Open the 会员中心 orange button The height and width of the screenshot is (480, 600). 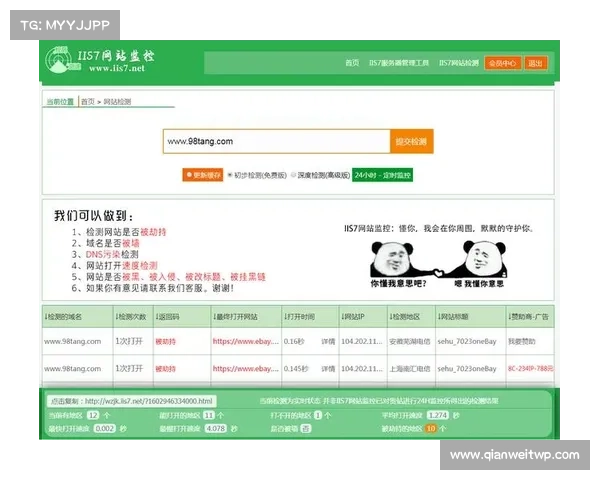coord(502,63)
